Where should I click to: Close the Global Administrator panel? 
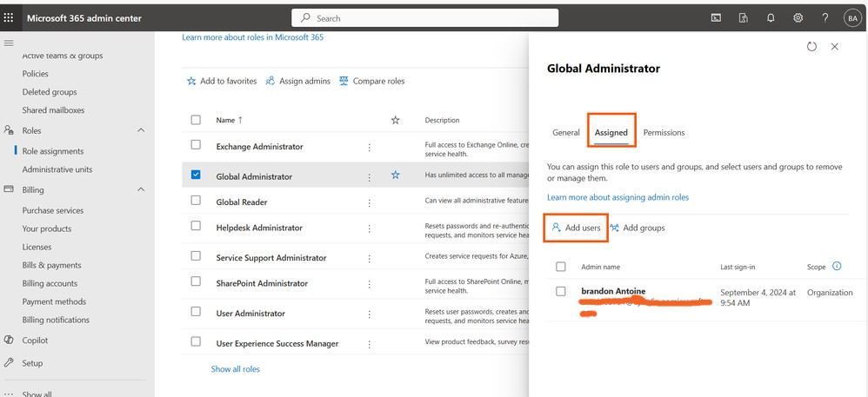pos(835,46)
